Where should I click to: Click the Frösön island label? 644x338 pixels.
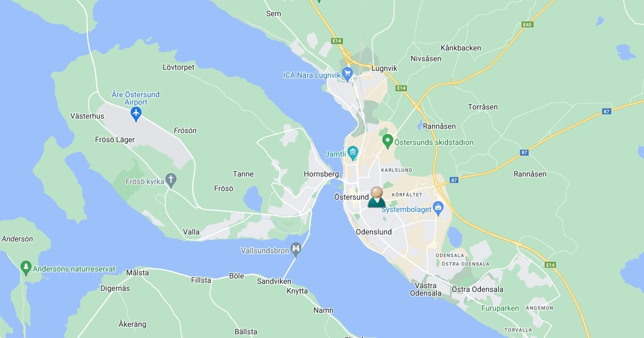tap(185, 130)
